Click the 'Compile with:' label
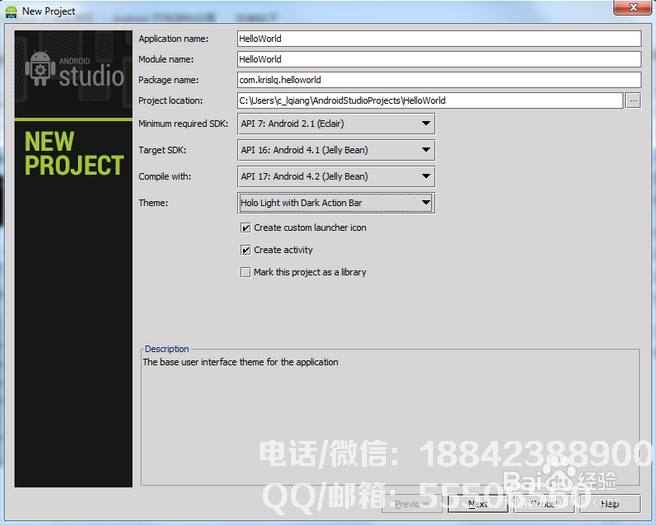The height and width of the screenshot is (525, 656). tap(165, 177)
